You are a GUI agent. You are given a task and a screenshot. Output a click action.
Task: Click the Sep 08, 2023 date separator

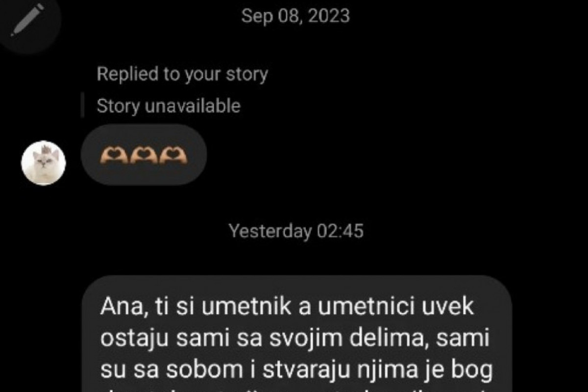click(x=296, y=16)
